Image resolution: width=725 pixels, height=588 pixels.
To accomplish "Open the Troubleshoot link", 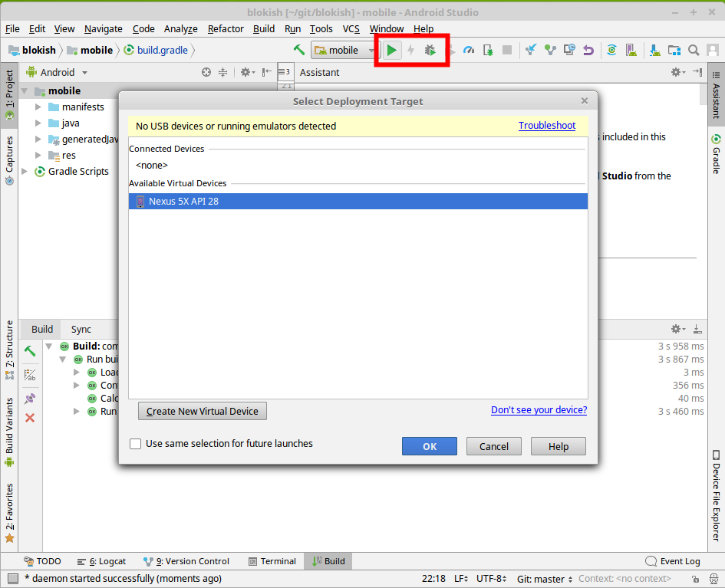I will coord(546,126).
